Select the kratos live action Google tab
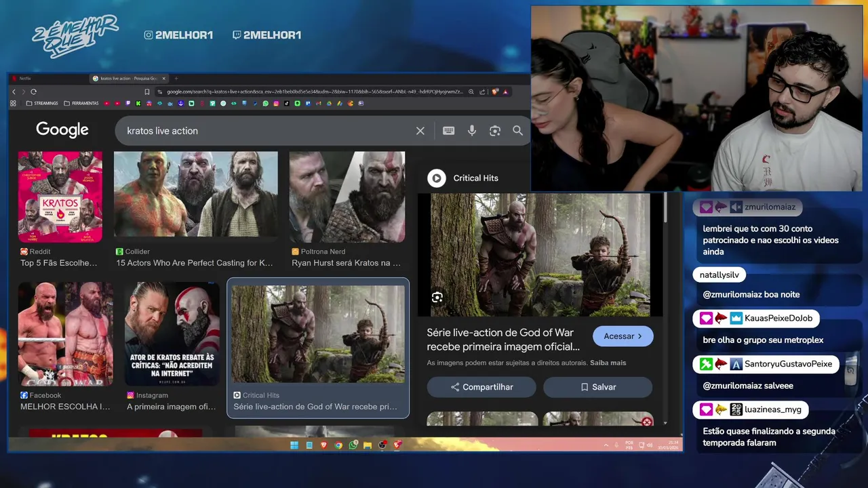 129,79
